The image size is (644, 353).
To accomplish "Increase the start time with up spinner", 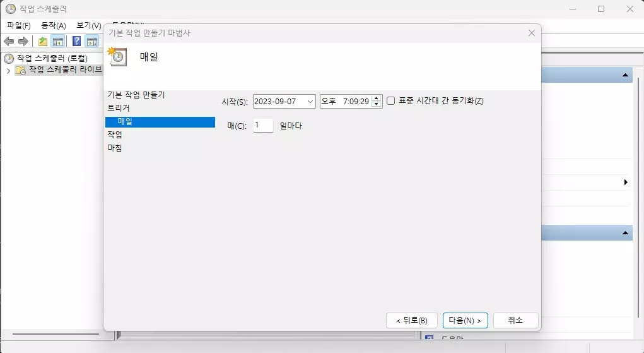I will click(x=376, y=99).
